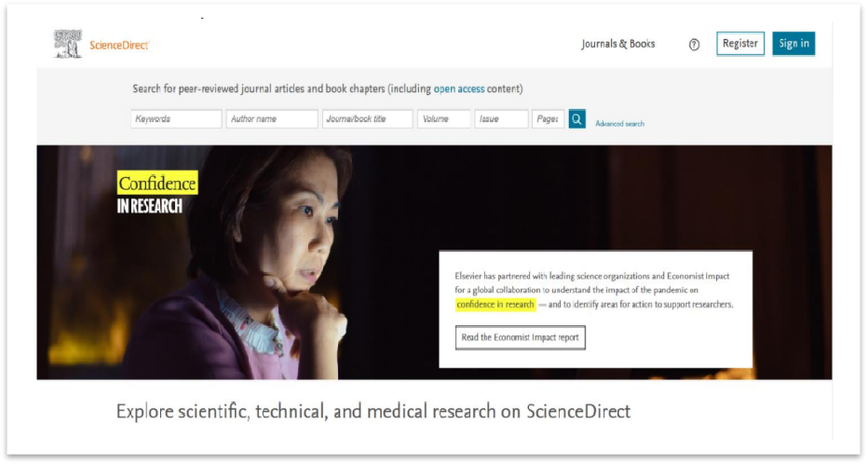Click the yellow Confidence banner title
This screenshot has height=465, width=868.
point(157,184)
